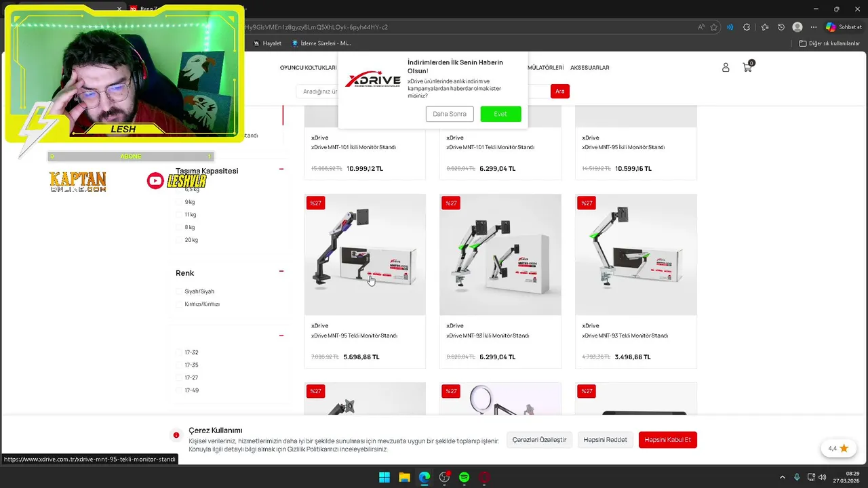
Task: Check the 20 kg capacity filter
Action: click(180, 240)
